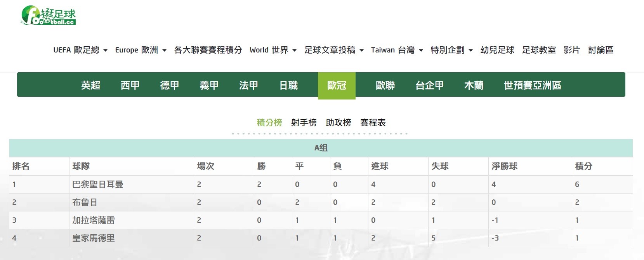
Task: Expand the World 世界 dropdown menu
Action: (x=273, y=50)
